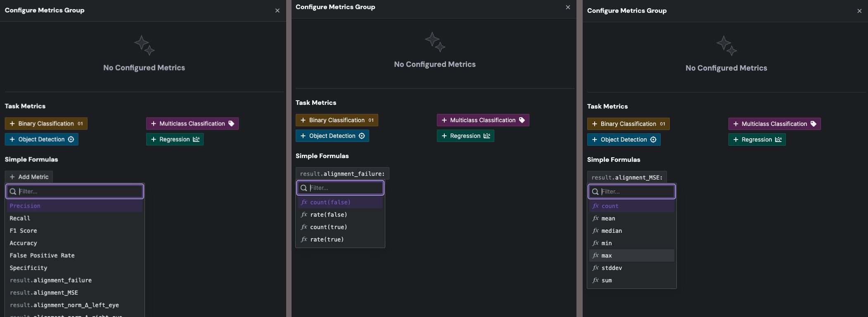868x317 pixels.
Task: Select the max aggregation
Action: 632,255
